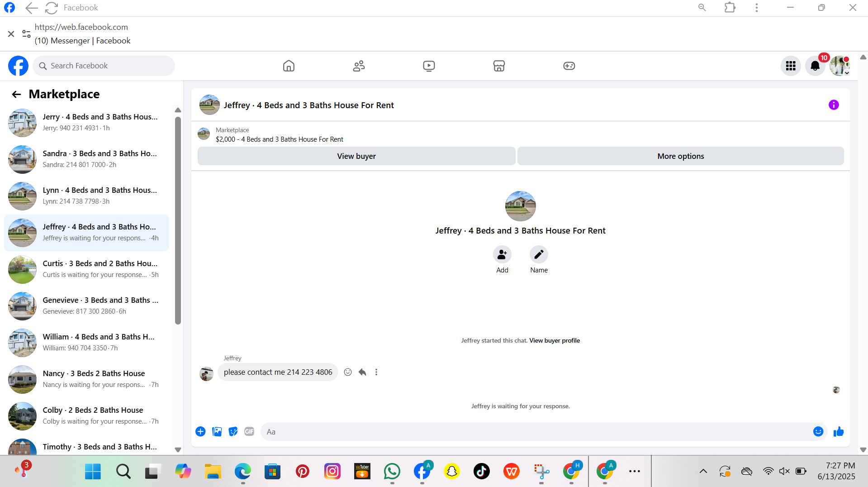The width and height of the screenshot is (868, 487).
Task: Open the Friends icon in top navigation
Action: [359, 66]
